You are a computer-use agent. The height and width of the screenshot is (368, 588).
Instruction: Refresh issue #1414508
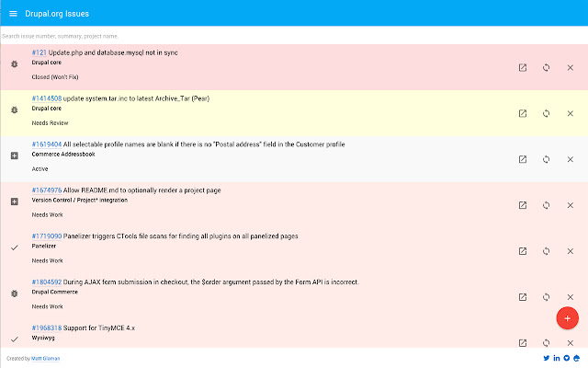546,113
